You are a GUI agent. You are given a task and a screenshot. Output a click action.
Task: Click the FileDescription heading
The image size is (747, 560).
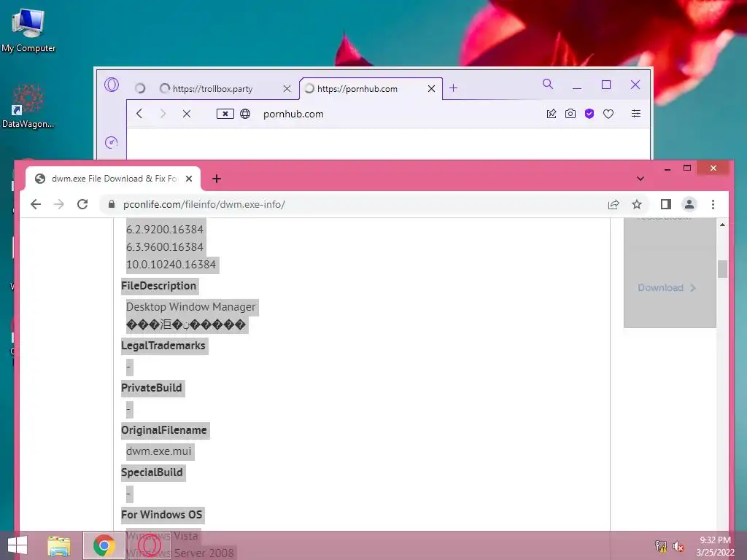[158, 286]
